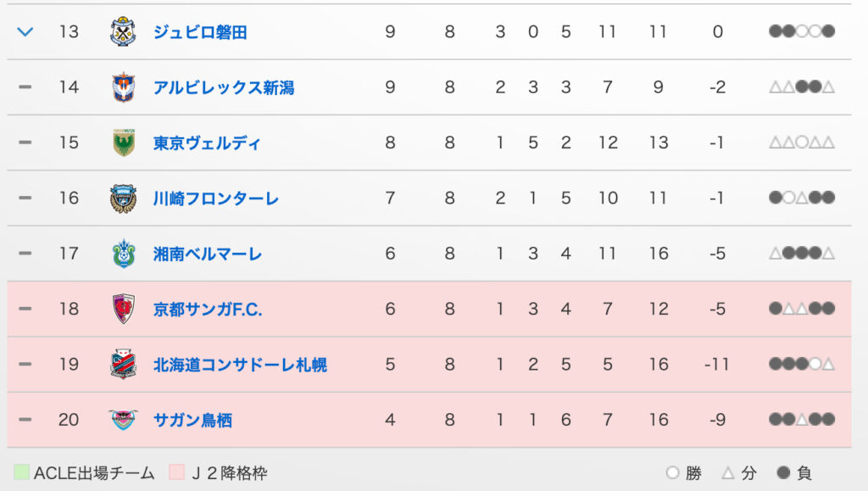The width and height of the screenshot is (868, 491).
Task: Open the 川崎フロンターレ team link
Action: pyautogui.click(x=216, y=198)
